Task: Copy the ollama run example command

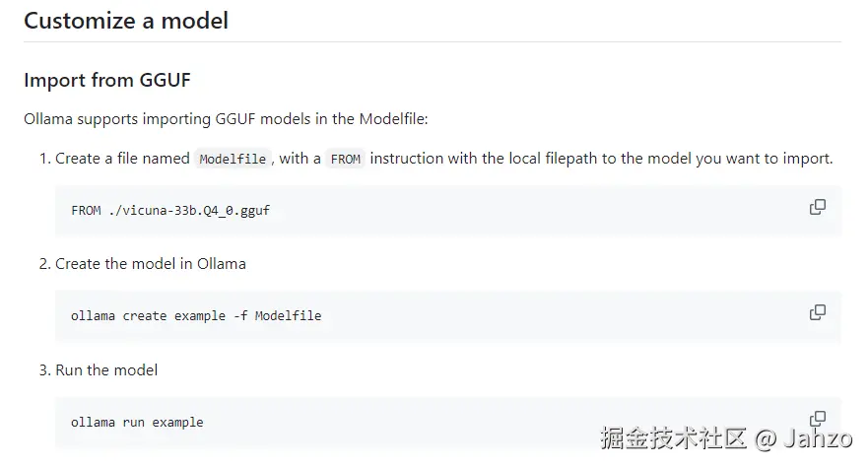Action: (817, 418)
